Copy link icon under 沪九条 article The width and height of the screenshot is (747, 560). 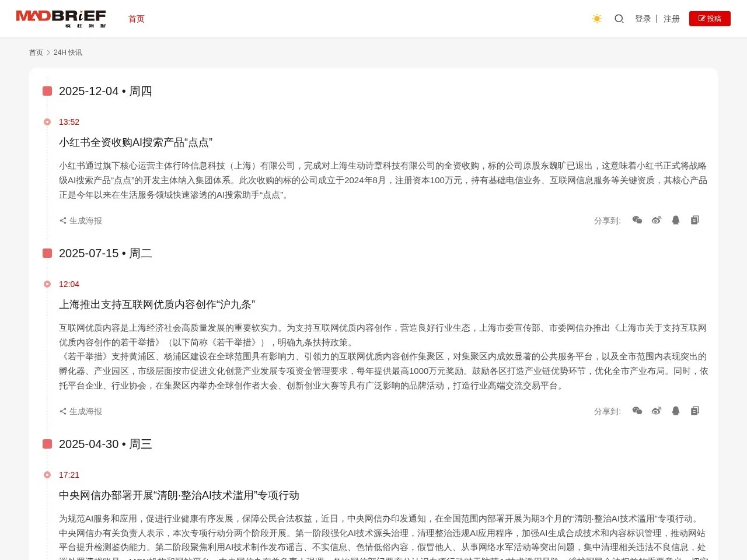pyautogui.click(x=695, y=411)
